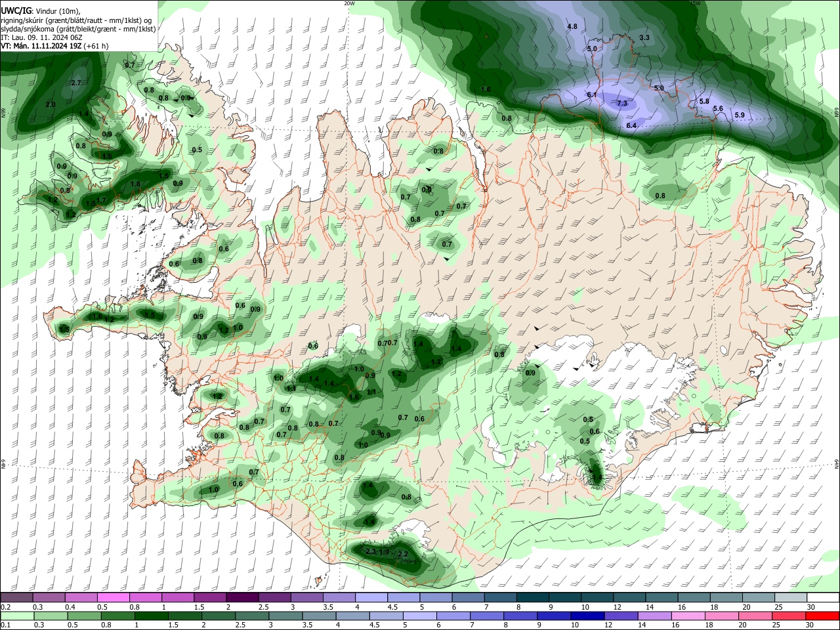Click the 4.8 value offshore north
The height and width of the screenshot is (630, 840).
[572, 26]
